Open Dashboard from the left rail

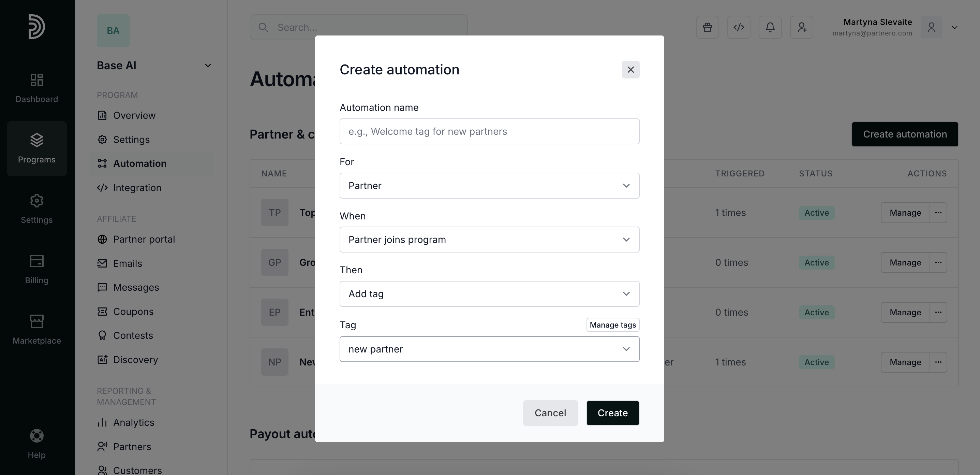click(36, 88)
